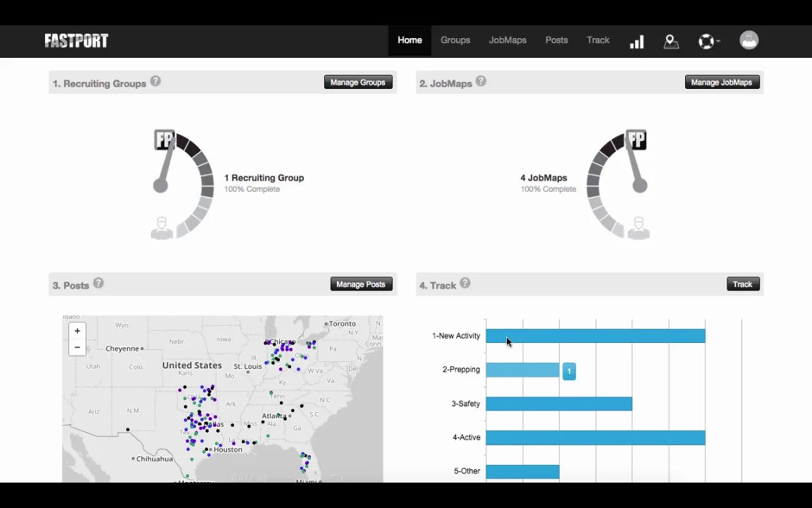Click the '4-Active' chart label
The image size is (812, 508).
pyautogui.click(x=466, y=437)
